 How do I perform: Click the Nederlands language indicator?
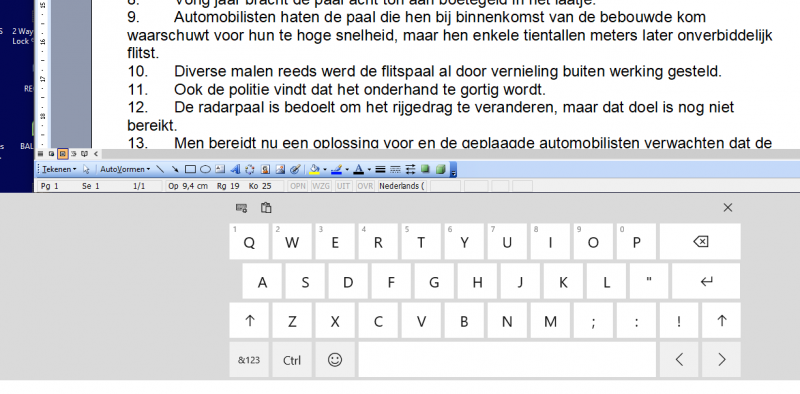pyautogui.click(x=402, y=186)
